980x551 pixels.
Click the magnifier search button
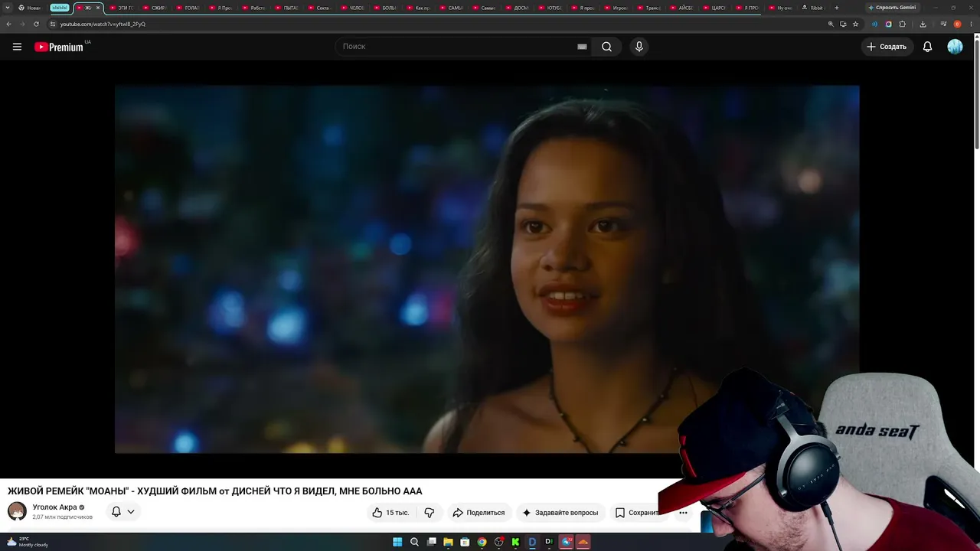pyautogui.click(x=606, y=47)
